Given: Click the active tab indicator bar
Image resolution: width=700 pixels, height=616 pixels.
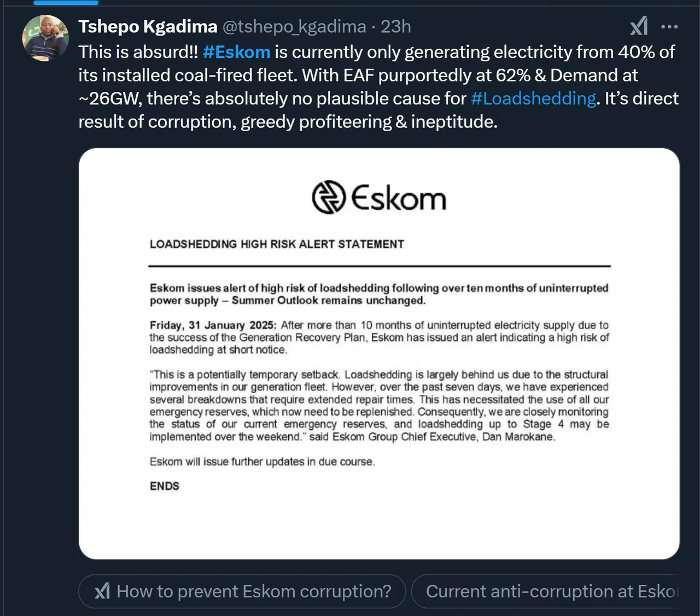Looking at the screenshot, I should pos(66,2).
